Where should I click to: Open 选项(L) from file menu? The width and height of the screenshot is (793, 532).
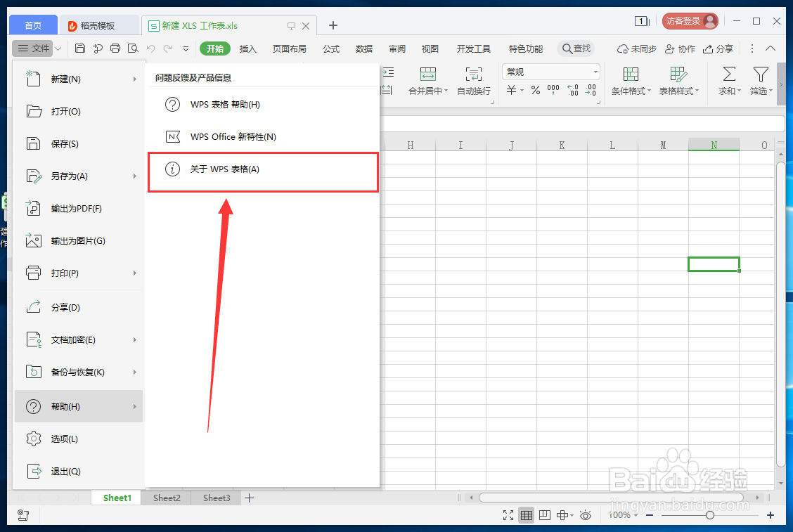[79, 439]
